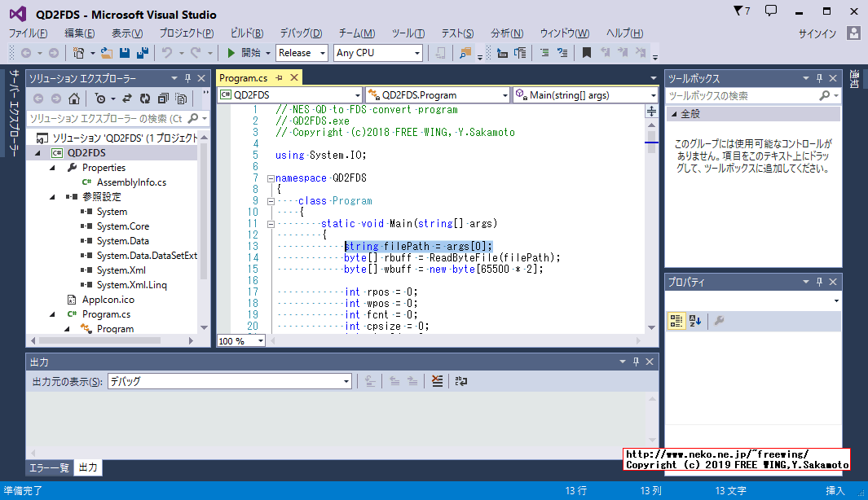Toggle alphabetical sort in the Properties panel
Screen dimensions: 868x500
coord(695,321)
